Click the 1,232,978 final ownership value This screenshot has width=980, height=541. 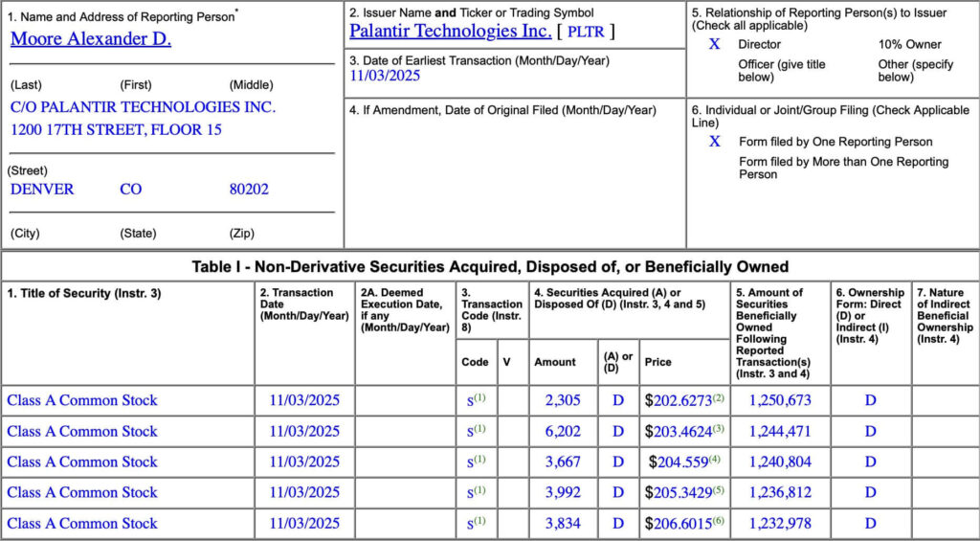[x=779, y=524]
